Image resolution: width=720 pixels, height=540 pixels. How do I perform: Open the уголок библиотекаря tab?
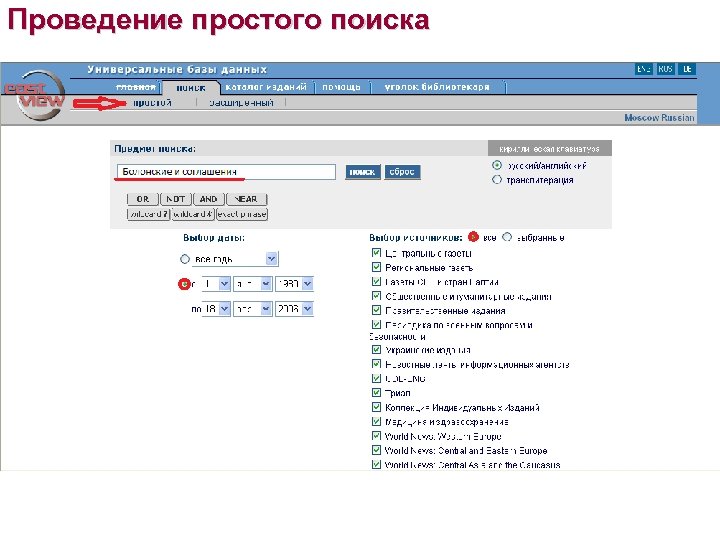point(437,87)
